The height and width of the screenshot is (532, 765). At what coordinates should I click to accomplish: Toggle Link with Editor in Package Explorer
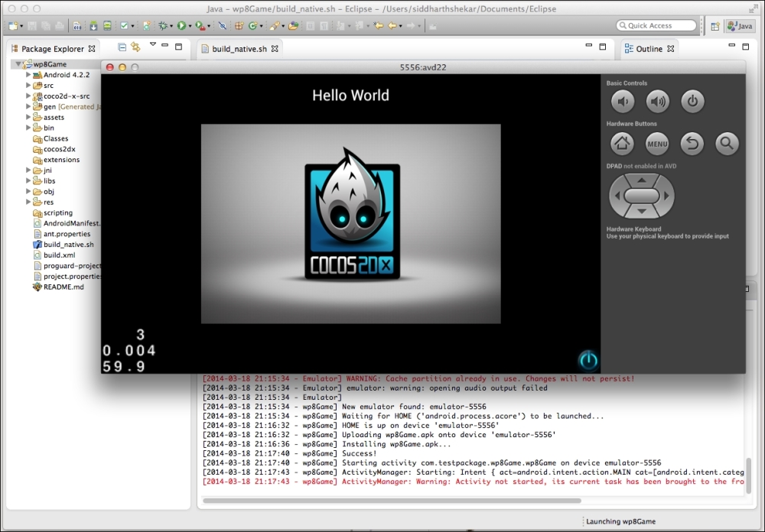point(135,47)
